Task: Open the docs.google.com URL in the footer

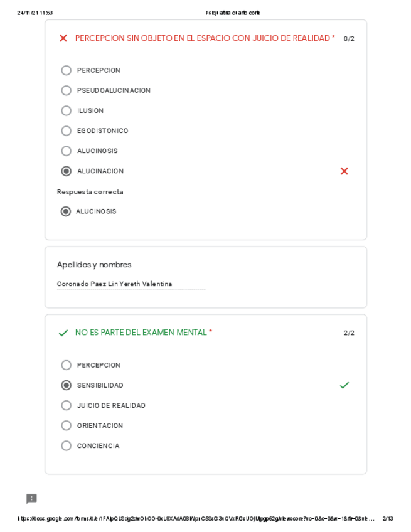Action: coord(196,519)
